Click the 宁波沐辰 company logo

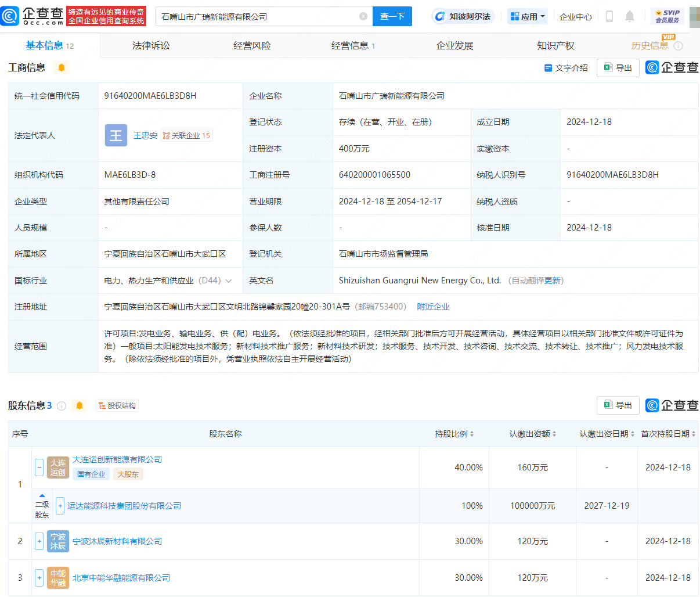point(58,541)
